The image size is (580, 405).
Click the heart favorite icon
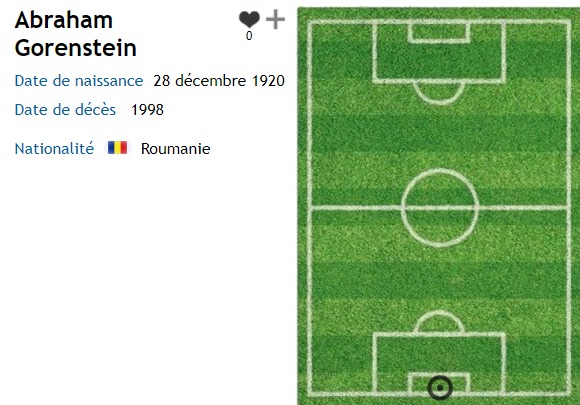(249, 19)
